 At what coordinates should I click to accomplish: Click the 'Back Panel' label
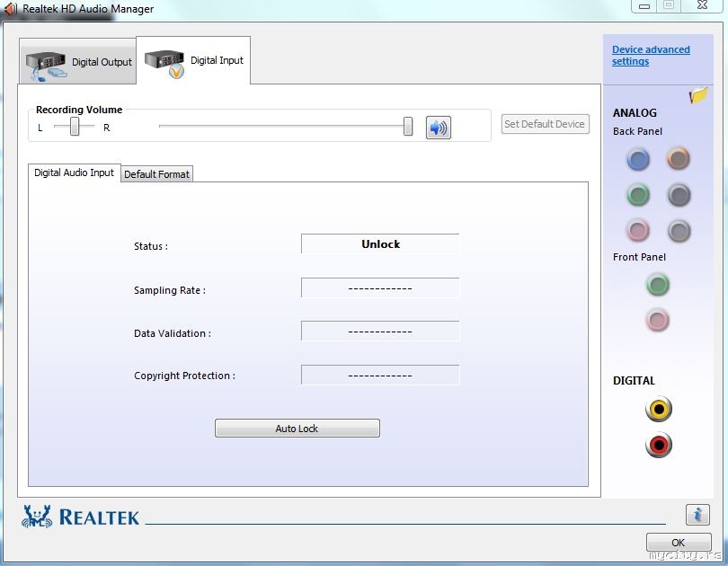637,131
